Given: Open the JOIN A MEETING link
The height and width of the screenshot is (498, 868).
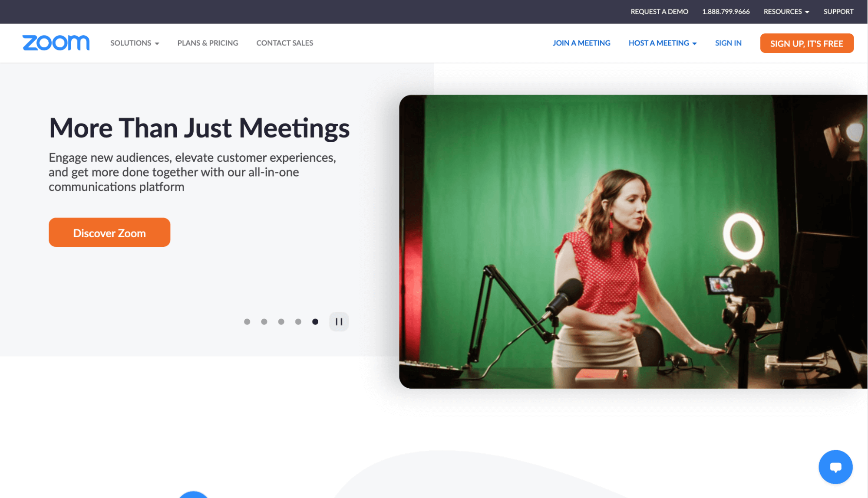Looking at the screenshot, I should coord(581,43).
